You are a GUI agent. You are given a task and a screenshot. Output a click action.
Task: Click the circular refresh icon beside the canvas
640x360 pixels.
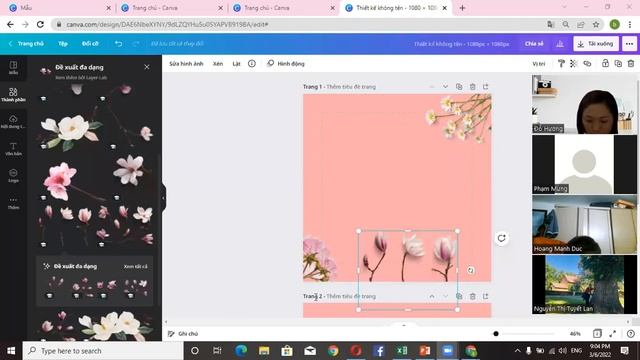[502, 238]
